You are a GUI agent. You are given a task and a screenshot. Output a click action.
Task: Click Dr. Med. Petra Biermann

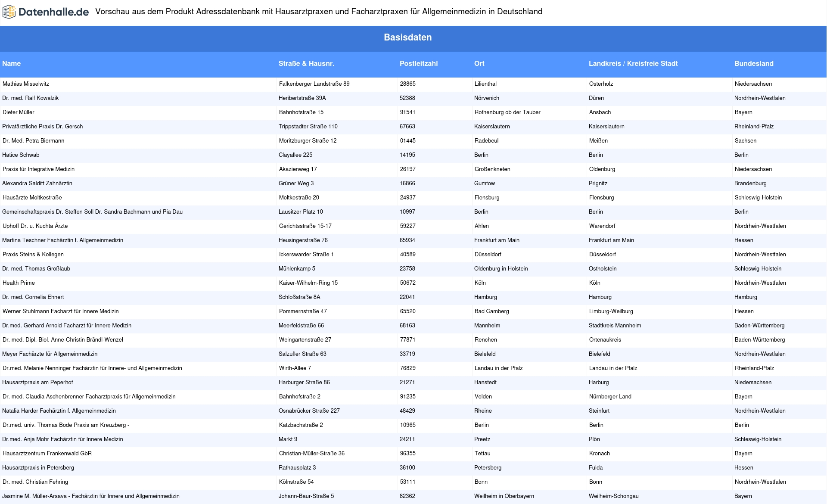coord(33,140)
